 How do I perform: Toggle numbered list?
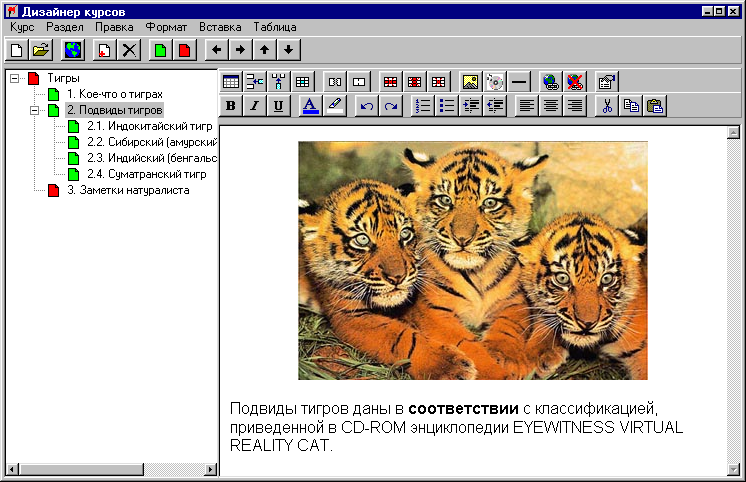(422, 106)
